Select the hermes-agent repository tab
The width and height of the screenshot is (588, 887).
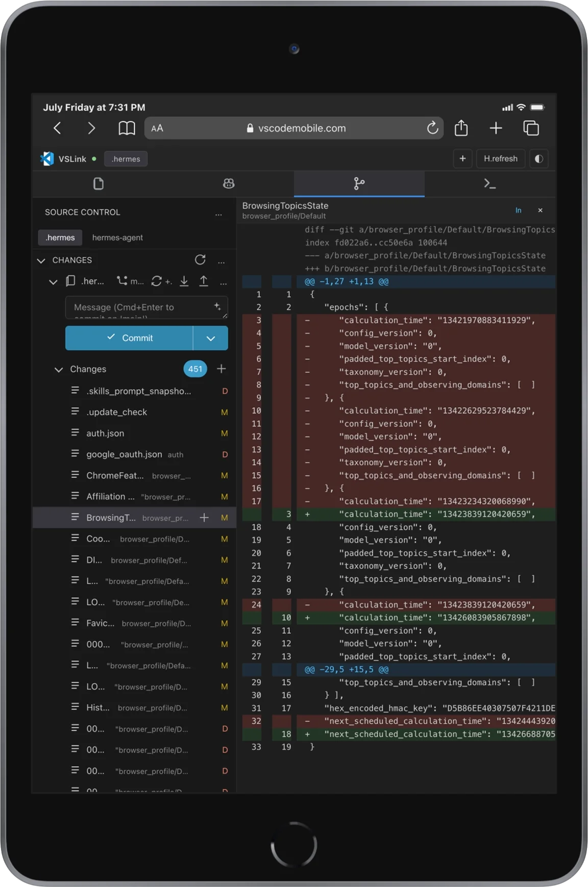click(117, 238)
